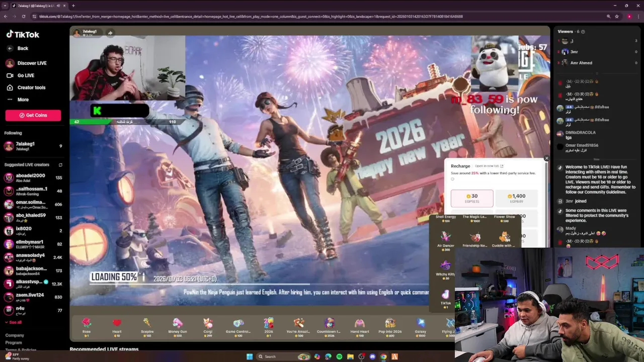
Task: Share the live stream via arrow icon
Action: coord(110,33)
